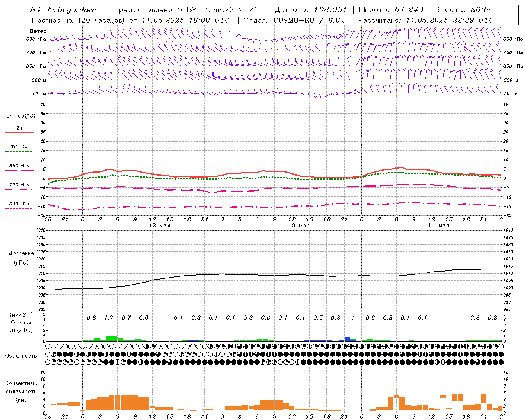Click the 12 мая date label
The height and width of the screenshot is (420, 525).
click(x=160, y=226)
